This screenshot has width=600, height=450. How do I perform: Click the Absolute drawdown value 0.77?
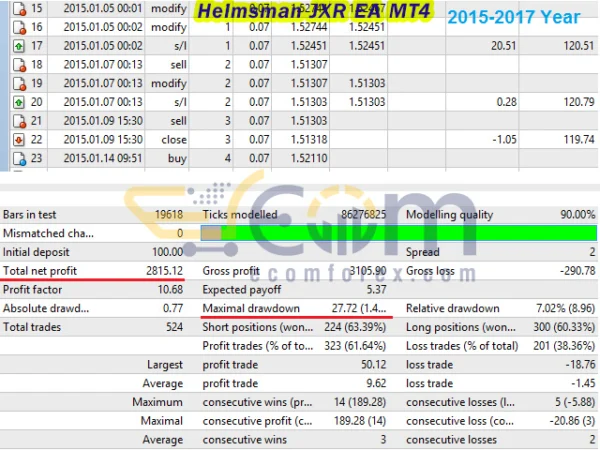(173, 308)
